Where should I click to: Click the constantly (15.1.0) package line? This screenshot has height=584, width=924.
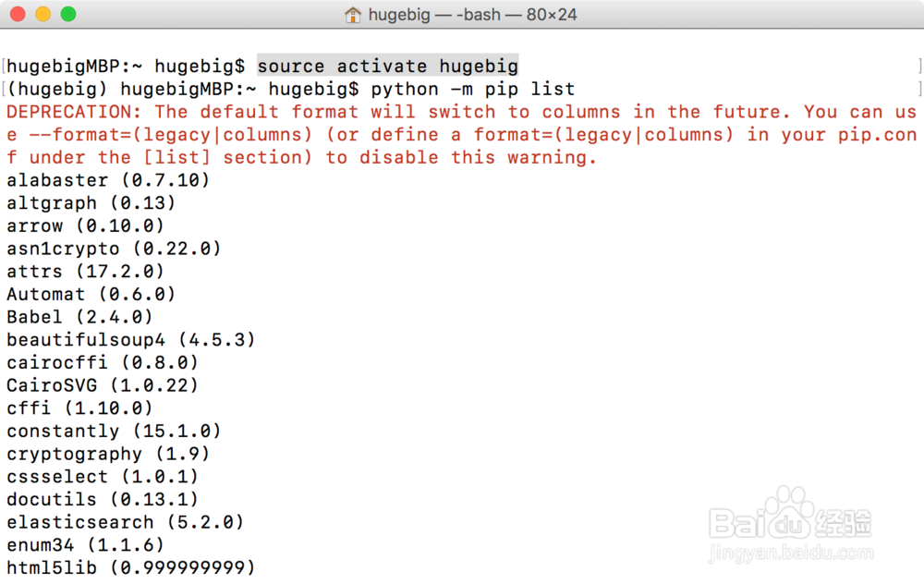114,431
